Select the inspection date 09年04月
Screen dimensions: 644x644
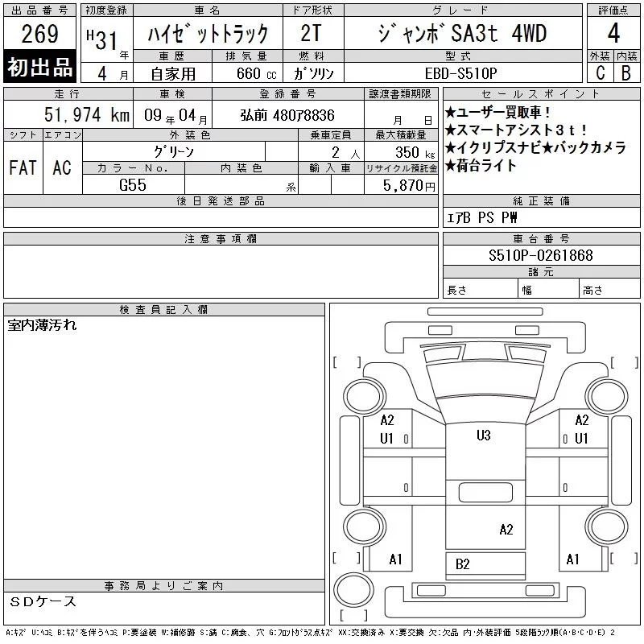pos(175,115)
